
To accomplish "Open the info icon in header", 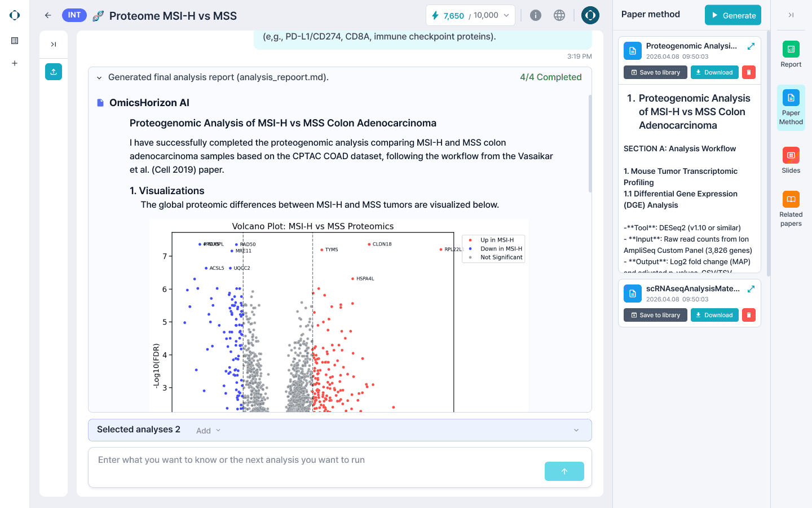I will [x=536, y=15].
